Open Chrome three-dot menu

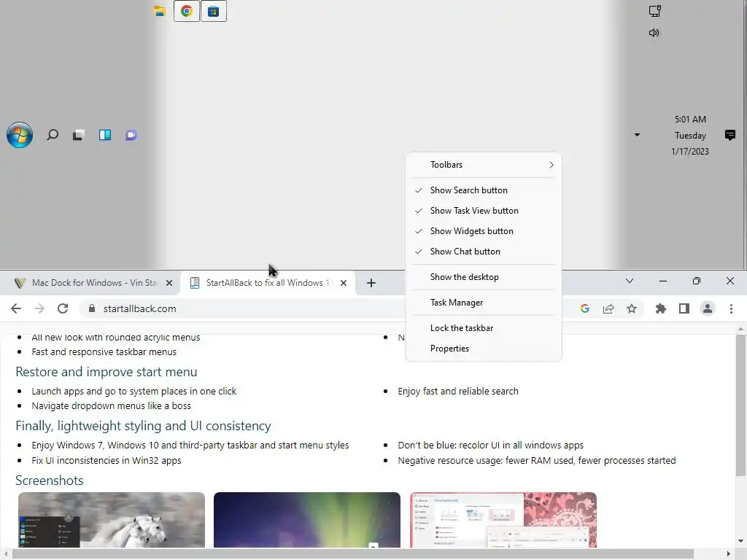click(x=731, y=308)
